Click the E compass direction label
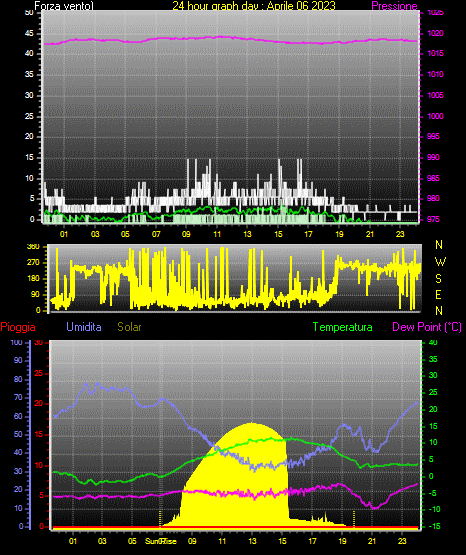 (438, 295)
